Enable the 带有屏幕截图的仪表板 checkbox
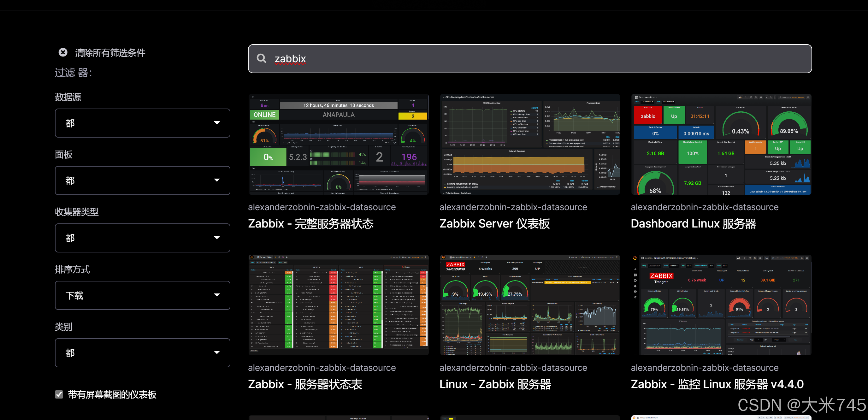Image resolution: width=868 pixels, height=420 pixels. (x=59, y=394)
